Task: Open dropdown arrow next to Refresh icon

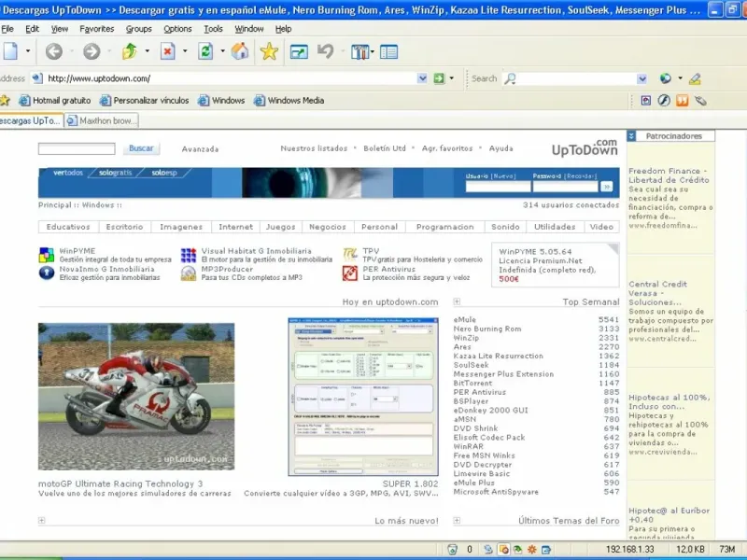Action: coord(222,51)
